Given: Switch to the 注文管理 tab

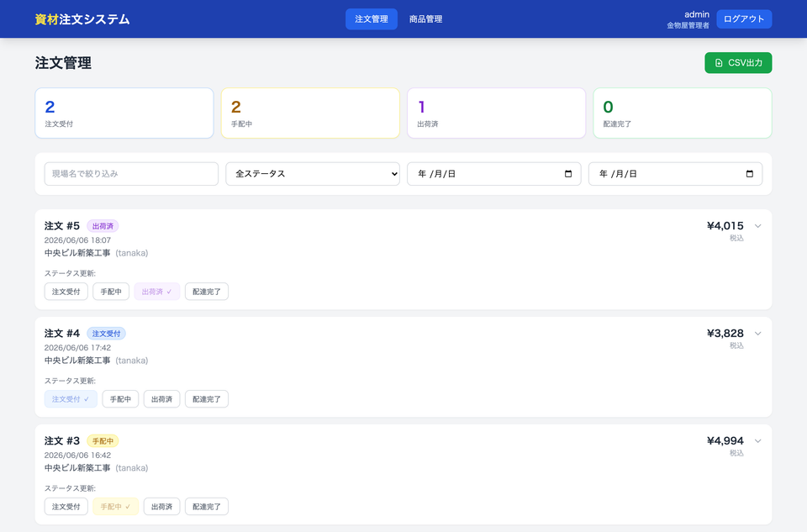Looking at the screenshot, I should click(371, 19).
